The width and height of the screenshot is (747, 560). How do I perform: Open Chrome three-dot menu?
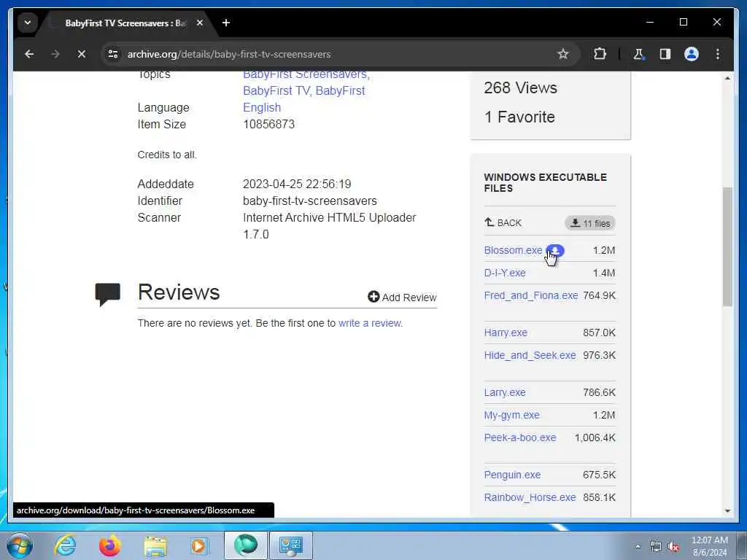718,54
